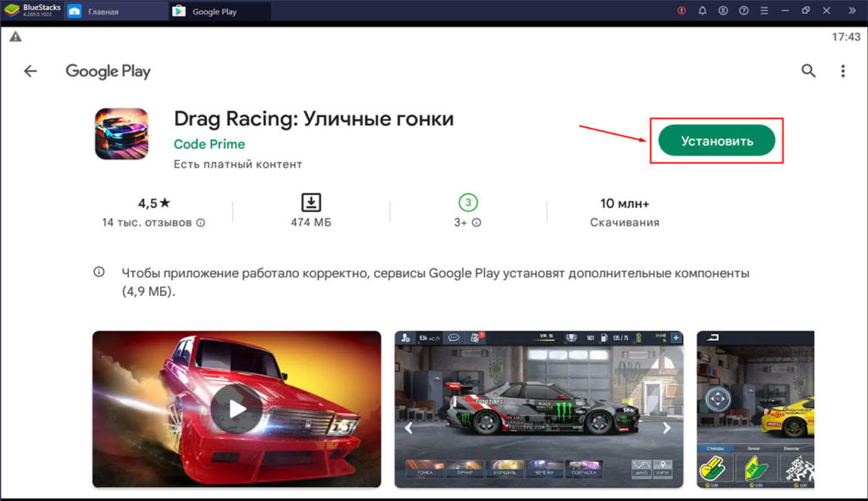Click the review count info icon
The height and width of the screenshot is (501, 868).
200,223
